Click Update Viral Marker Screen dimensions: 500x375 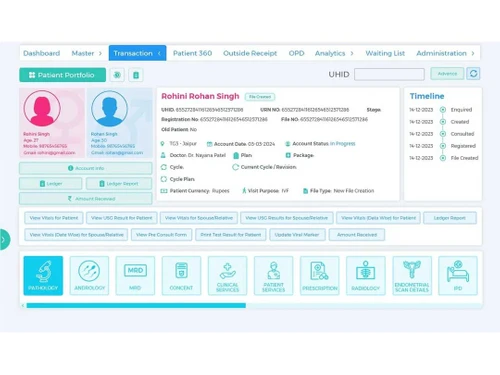(x=297, y=235)
